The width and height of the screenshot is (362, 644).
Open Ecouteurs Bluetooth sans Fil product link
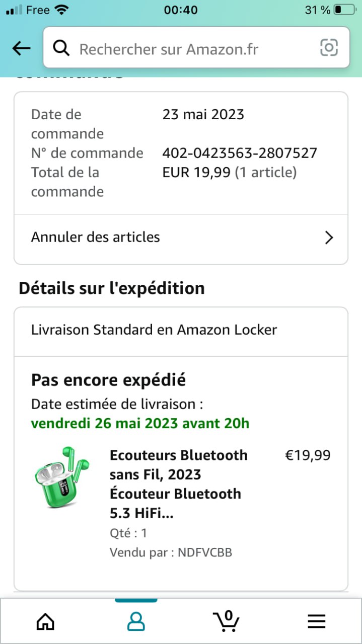coord(179,484)
